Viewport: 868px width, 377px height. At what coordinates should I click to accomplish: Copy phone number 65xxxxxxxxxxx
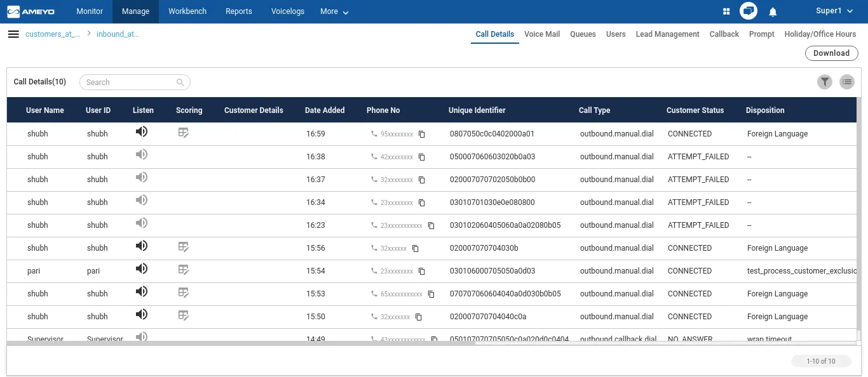click(431, 294)
